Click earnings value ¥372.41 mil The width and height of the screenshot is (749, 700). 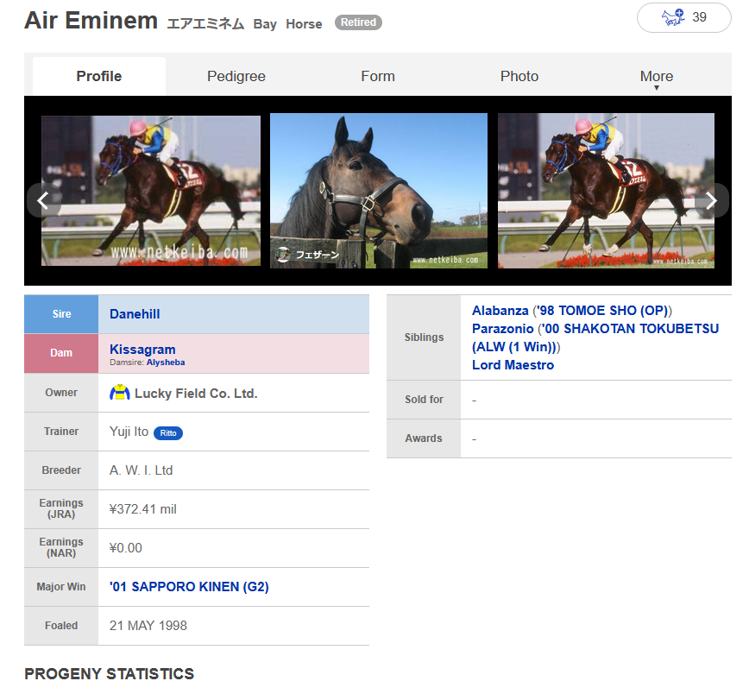(x=143, y=509)
